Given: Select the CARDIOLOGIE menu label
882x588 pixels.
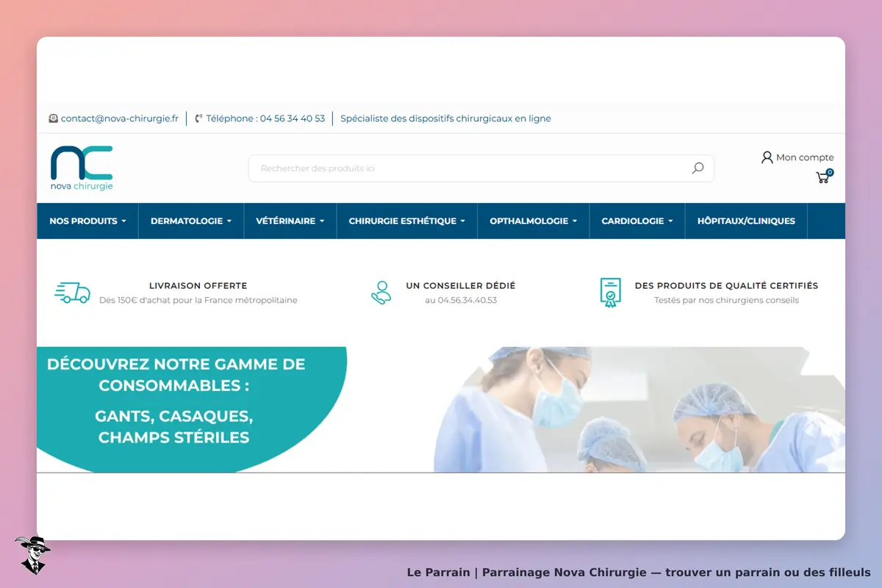Looking at the screenshot, I should pos(633,221).
